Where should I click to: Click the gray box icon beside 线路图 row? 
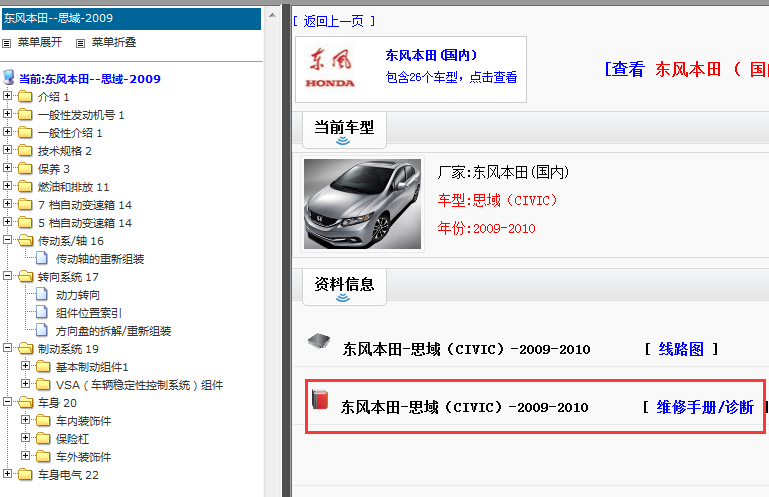pos(319,340)
